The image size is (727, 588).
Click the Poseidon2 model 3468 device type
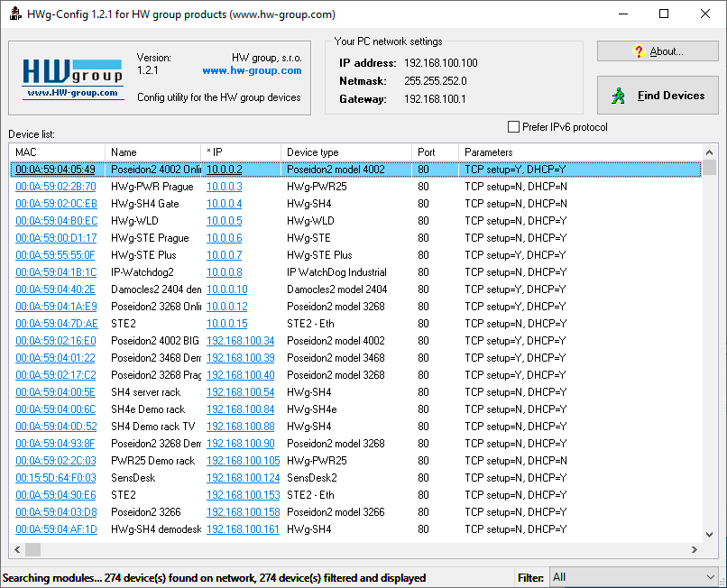tap(336, 358)
